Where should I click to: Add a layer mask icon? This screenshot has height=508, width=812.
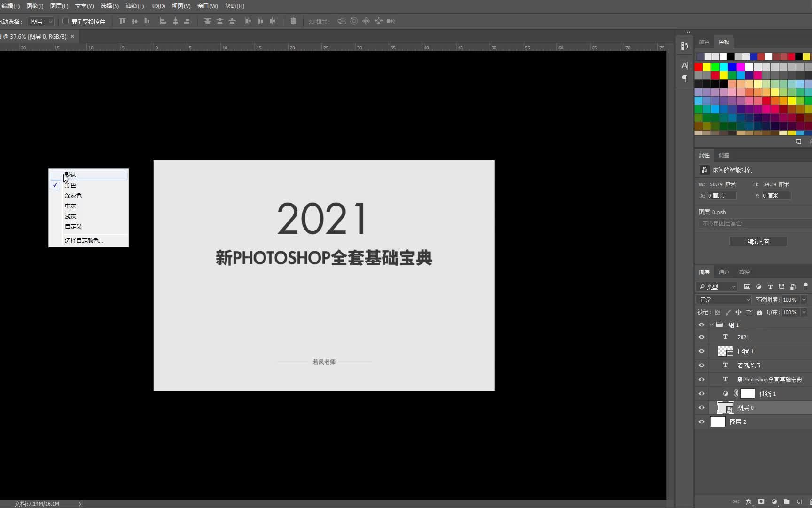(761, 502)
